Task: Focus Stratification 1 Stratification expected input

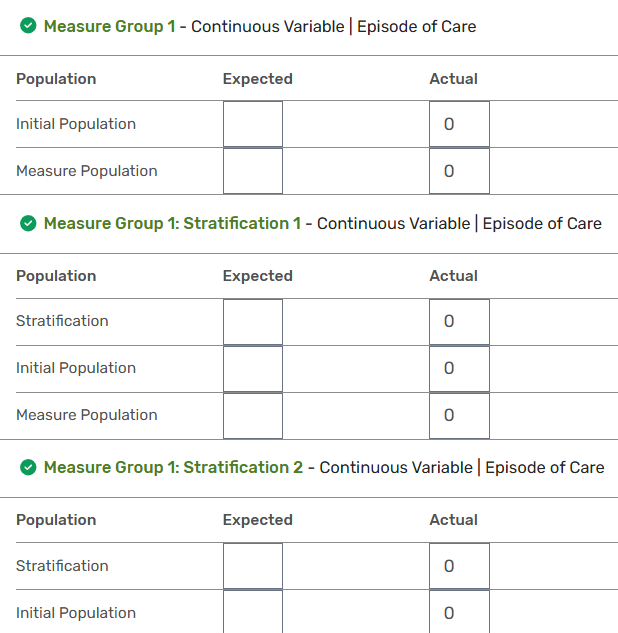Action: point(253,322)
